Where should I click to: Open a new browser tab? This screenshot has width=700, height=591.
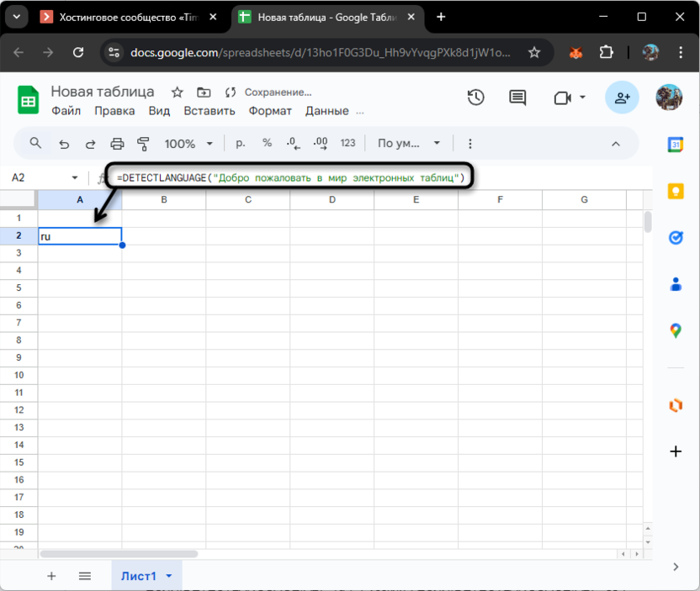pos(441,17)
